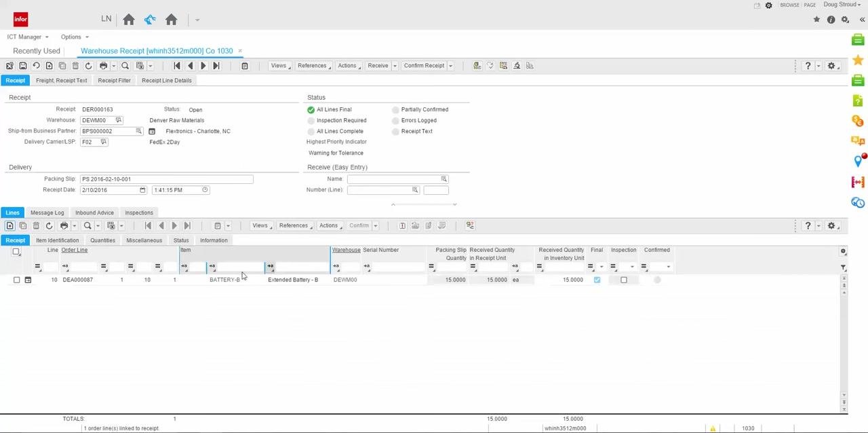
Task: Go to the first receipt record
Action: [177, 66]
